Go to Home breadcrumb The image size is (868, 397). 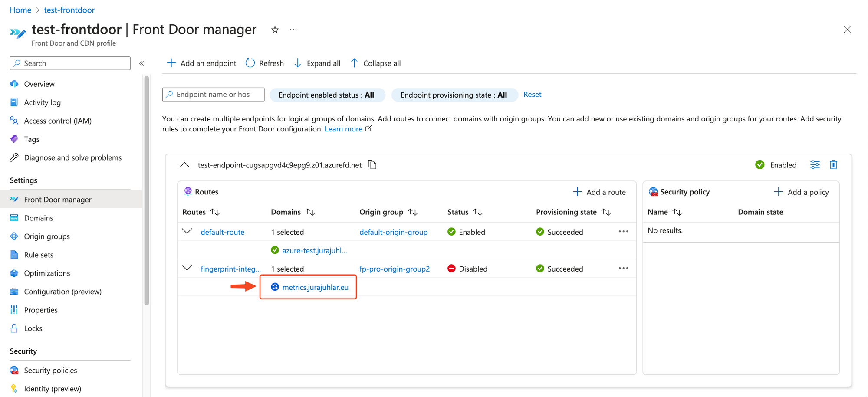[20, 10]
